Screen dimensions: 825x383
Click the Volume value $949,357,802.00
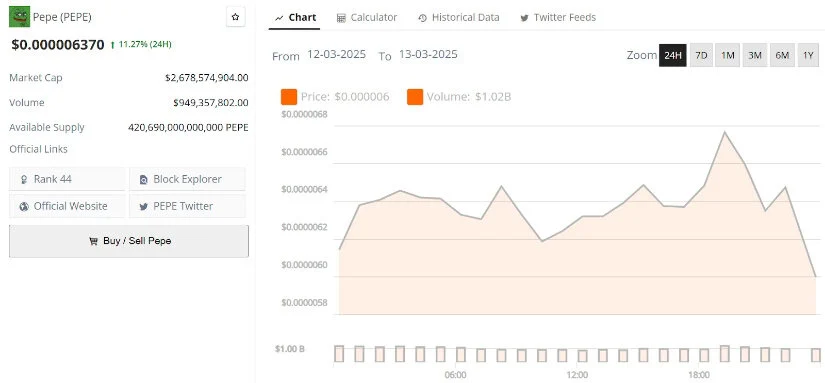tap(210, 103)
